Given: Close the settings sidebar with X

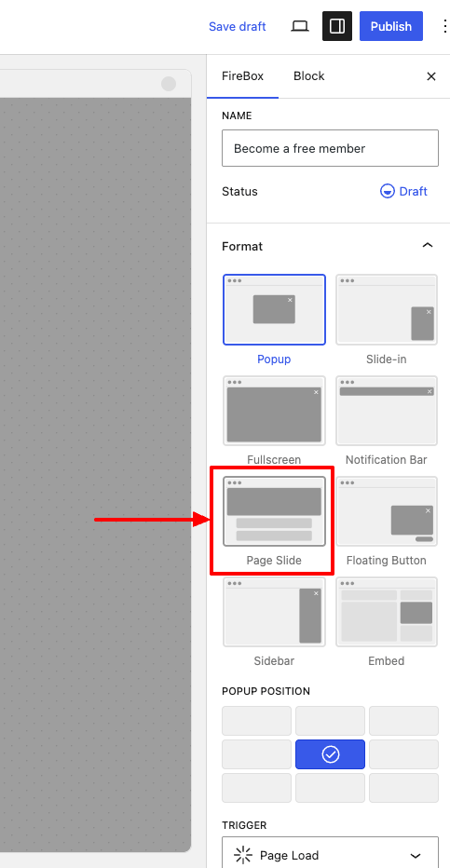Looking at the screenshot, I should tap(431, 76).
